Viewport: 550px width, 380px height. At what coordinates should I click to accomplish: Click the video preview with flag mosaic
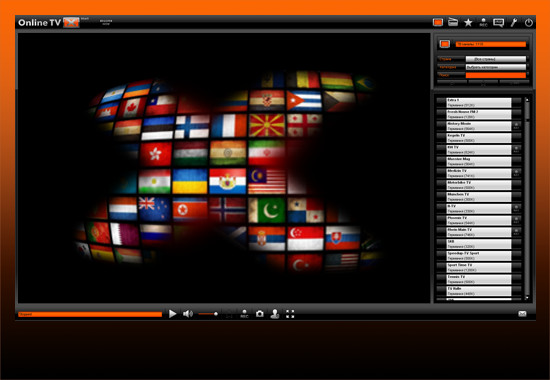224,168
